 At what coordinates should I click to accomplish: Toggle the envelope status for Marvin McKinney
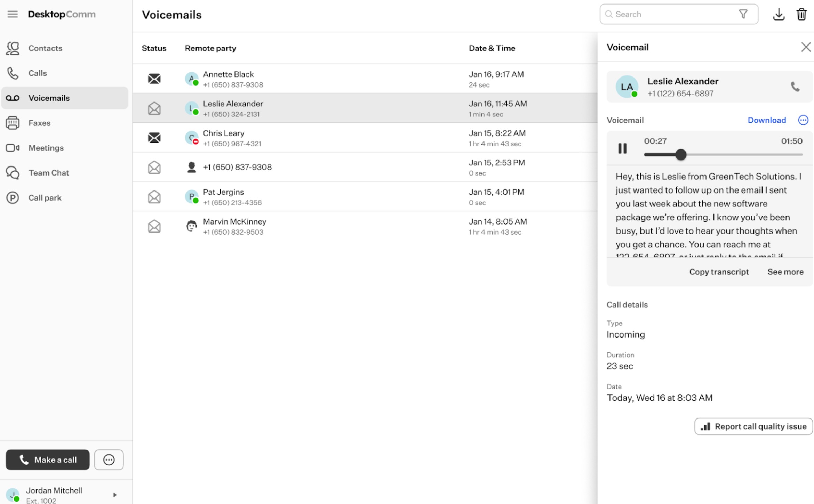pyautogui.click(x=154, y=226)
